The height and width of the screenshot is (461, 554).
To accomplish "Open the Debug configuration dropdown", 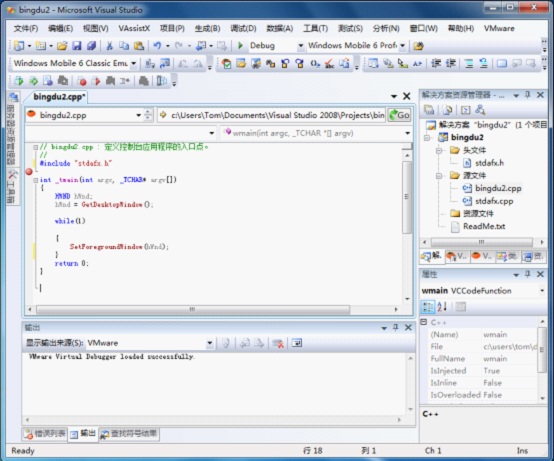I will coord(301,46).
